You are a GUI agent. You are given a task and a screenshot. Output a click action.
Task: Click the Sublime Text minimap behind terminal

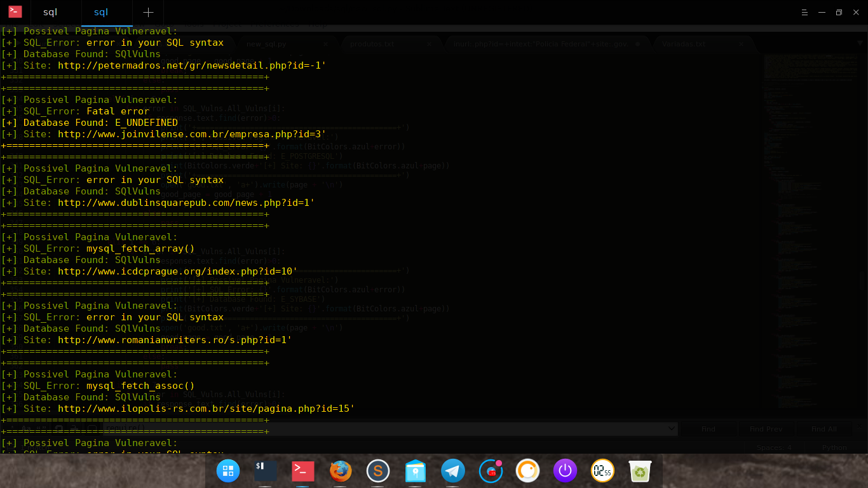tap(811, 231)
